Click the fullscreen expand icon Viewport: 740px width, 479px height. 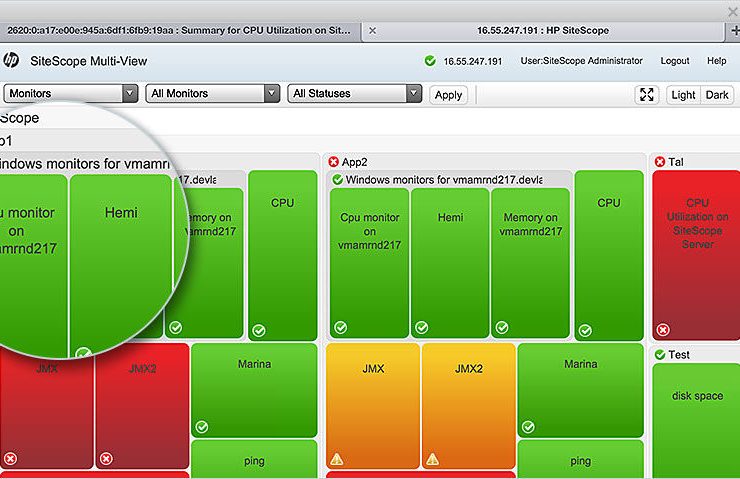point(647,94)
